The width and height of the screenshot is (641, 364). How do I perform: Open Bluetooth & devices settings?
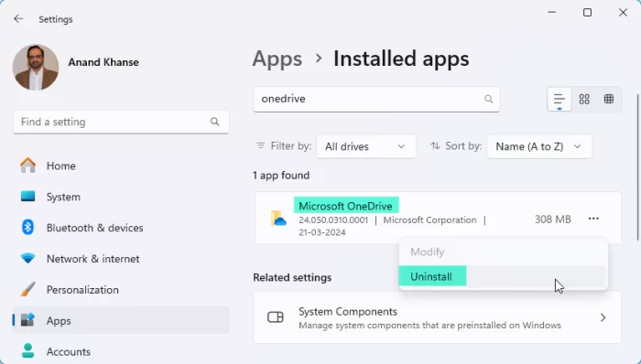click(x=121, y=228)
